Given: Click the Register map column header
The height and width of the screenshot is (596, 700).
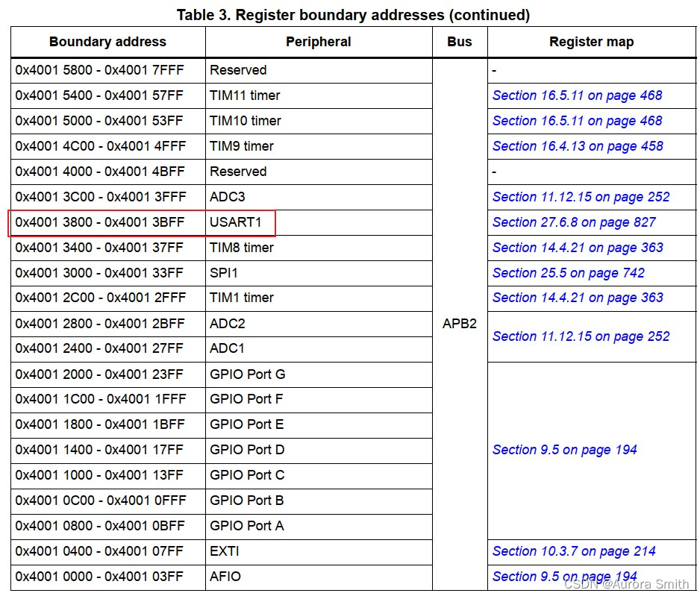Looking at the screenshot, I should tap(591, 42).
